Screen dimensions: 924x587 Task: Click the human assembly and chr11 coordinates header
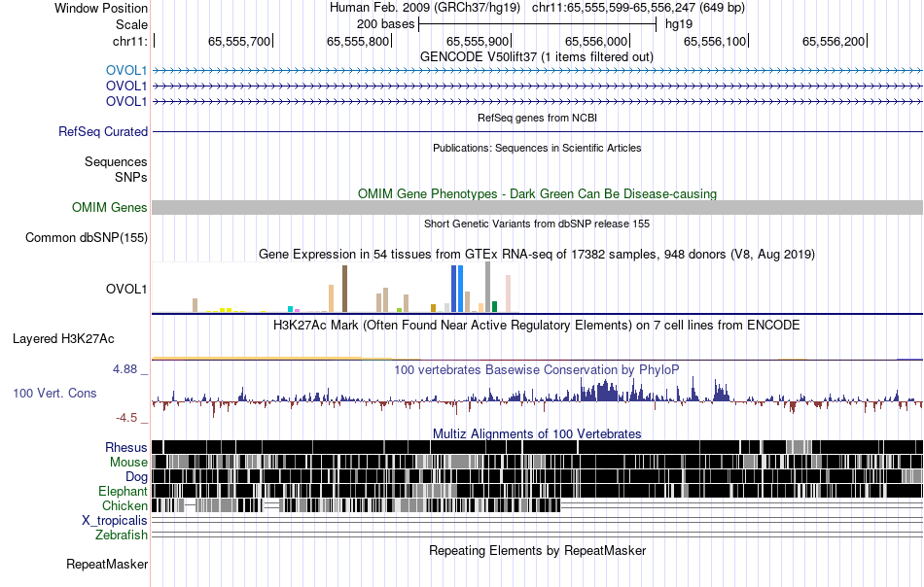coord(537,8)
